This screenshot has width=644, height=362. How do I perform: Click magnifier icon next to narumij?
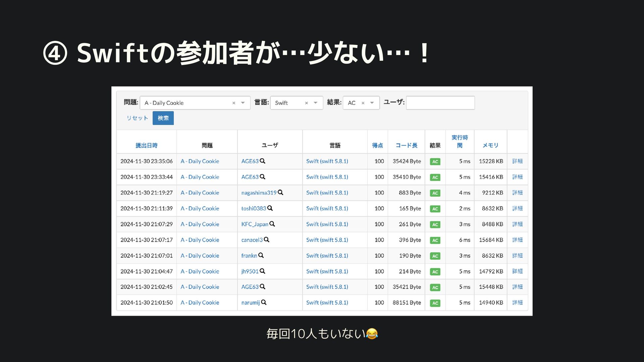click(x=264, y=302)
